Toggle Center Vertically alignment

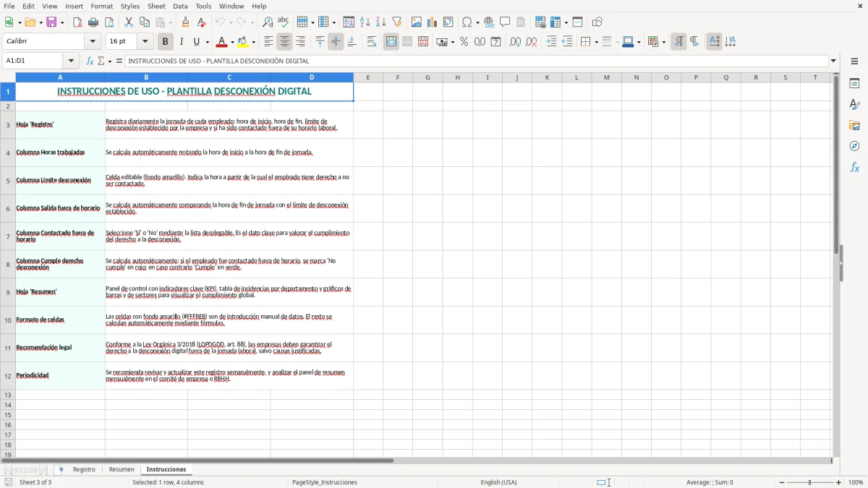click(336, 42)
